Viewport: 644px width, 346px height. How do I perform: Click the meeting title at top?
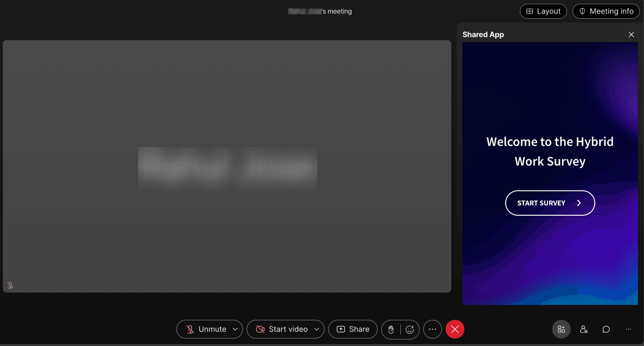320,11
